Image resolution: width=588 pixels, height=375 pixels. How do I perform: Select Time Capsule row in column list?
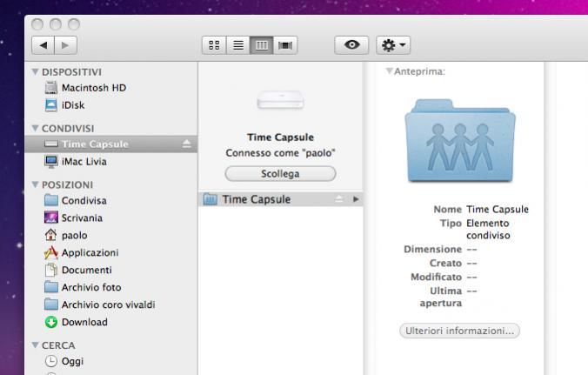(280, 199)
